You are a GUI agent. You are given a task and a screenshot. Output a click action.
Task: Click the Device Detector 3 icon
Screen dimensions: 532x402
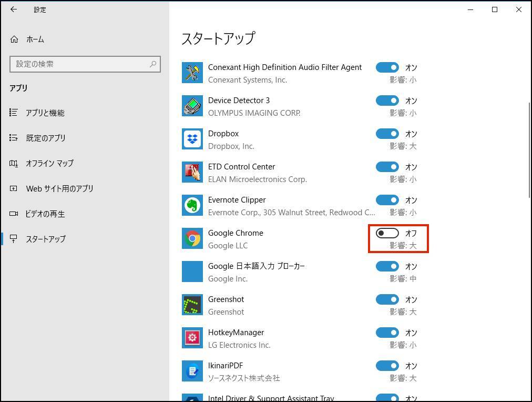pos(192,106)
